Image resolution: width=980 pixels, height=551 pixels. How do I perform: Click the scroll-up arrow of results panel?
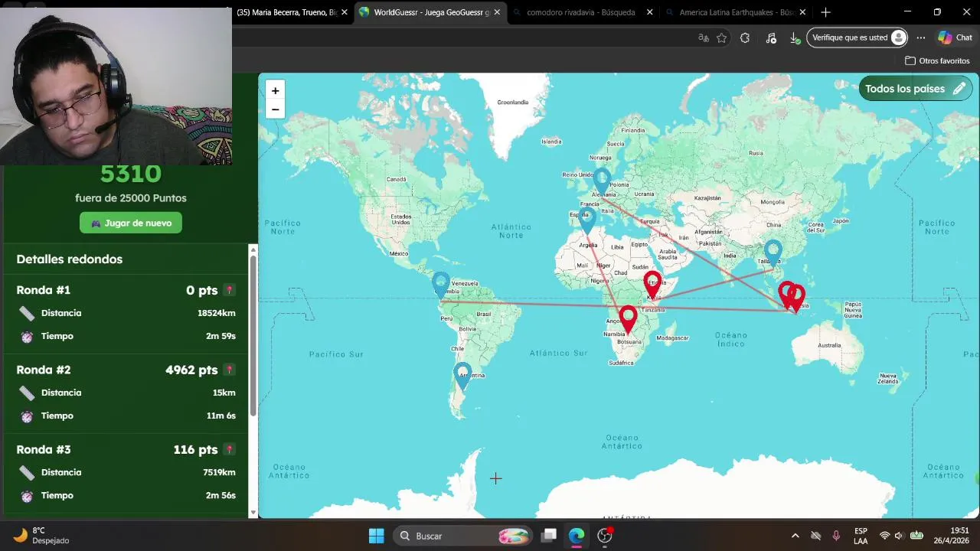(x=253, y=250)
